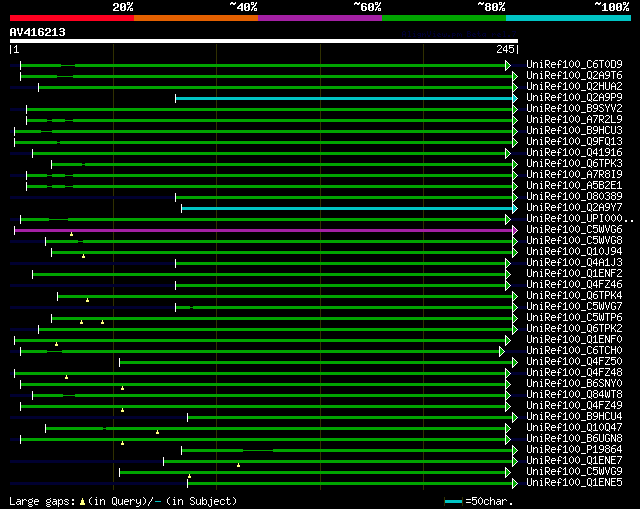Click the UniRef100_C5WVG9 hit name
Viewport: 640px width, 509px height.
574,472
